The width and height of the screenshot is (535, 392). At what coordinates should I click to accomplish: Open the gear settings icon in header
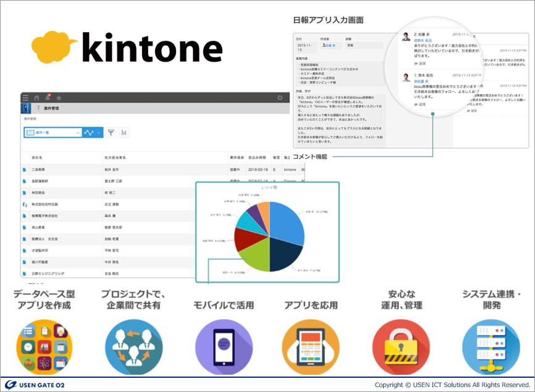280,98
